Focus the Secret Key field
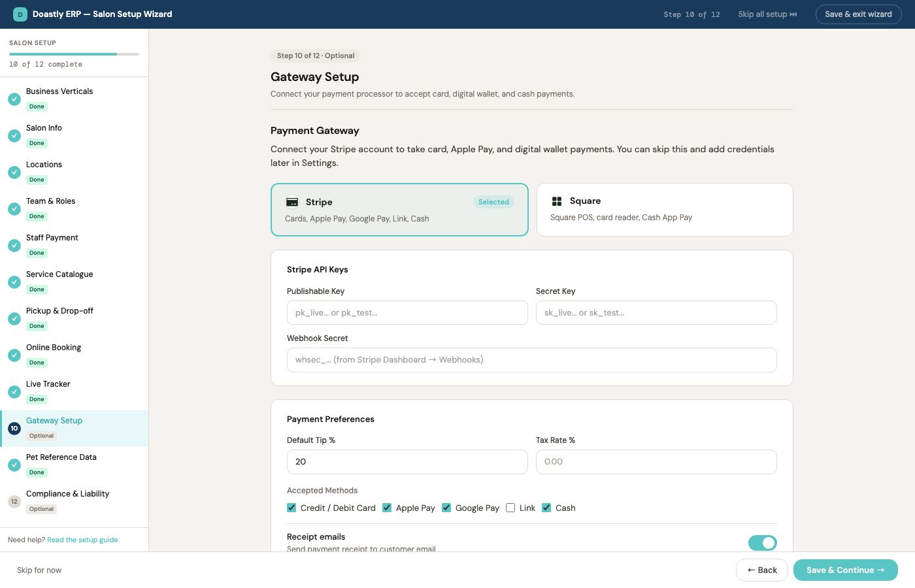This screenshot has width=915, height=588. click(656, 313)
